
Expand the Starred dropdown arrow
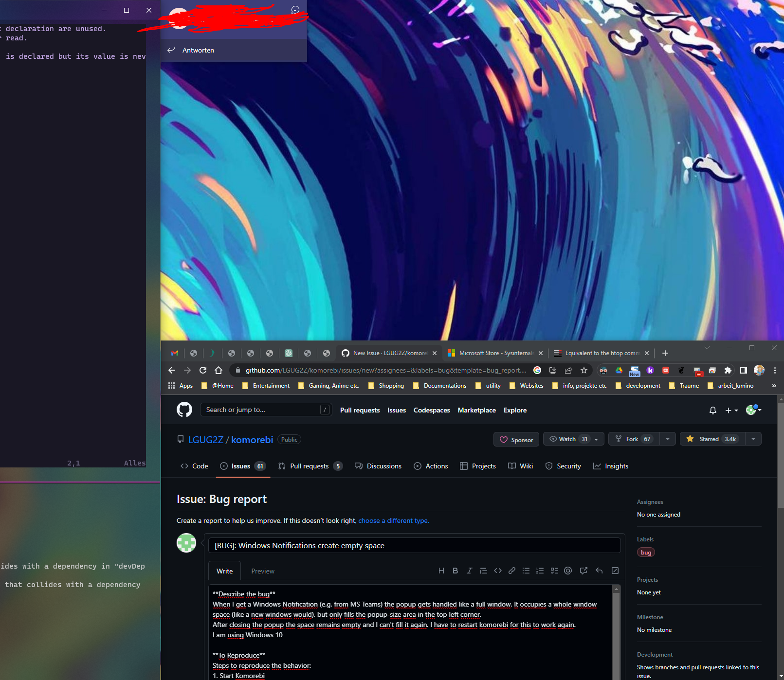point(753,439)
